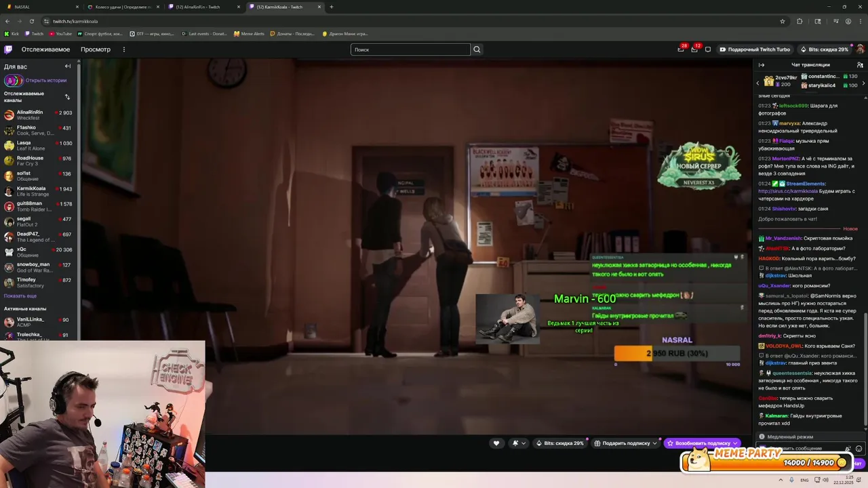Click the search magnifier button
The image size is (868, 488).
(x=477, y=49)
